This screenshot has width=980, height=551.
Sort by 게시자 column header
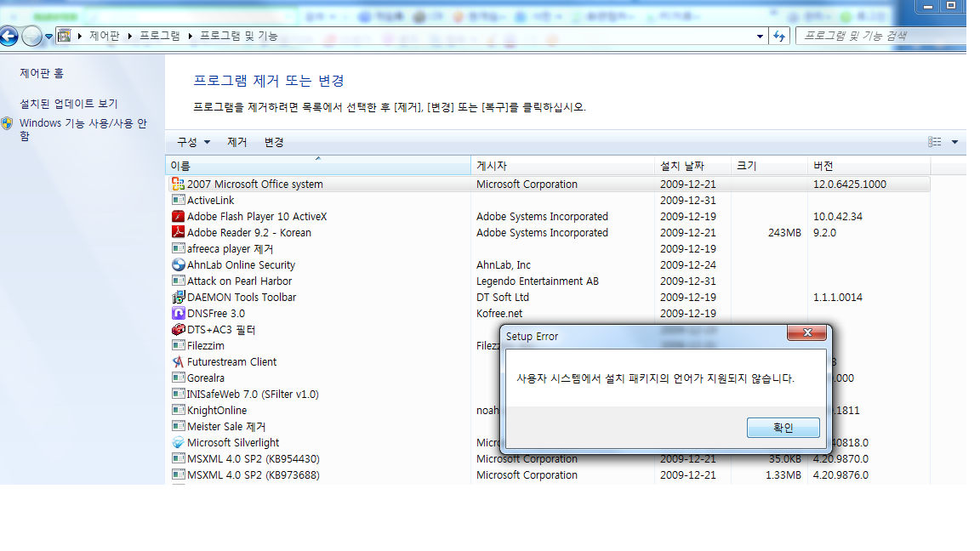point(562,166)
